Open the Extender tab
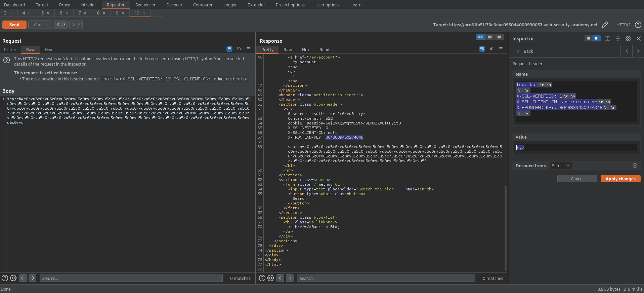Viewport: 644px width, 293px height. [256, 5]
